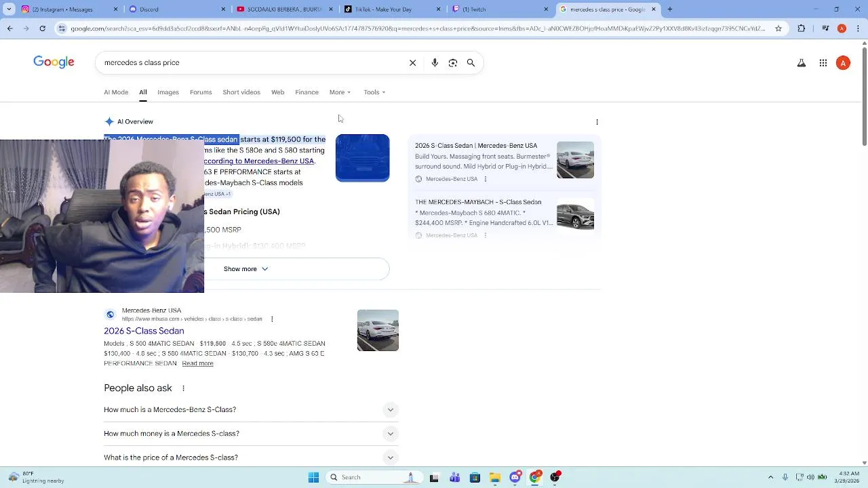Viewport: 868px width, 488px height.
Task: Open Chrome profile avatar in toolbar
Action: pos(842,28)
